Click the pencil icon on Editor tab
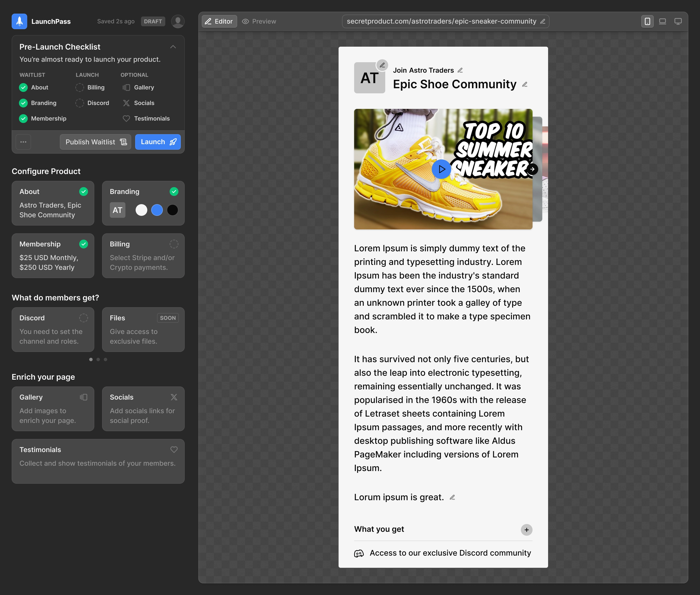 click(208, 21)
